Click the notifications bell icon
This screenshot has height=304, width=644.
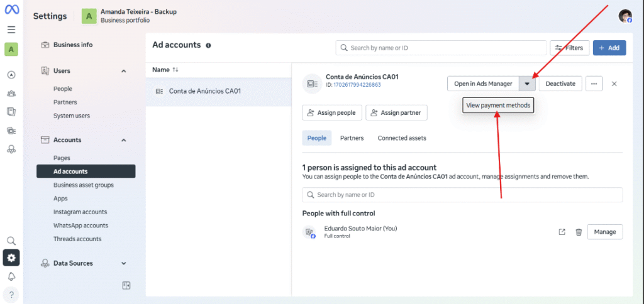[11, 276]
